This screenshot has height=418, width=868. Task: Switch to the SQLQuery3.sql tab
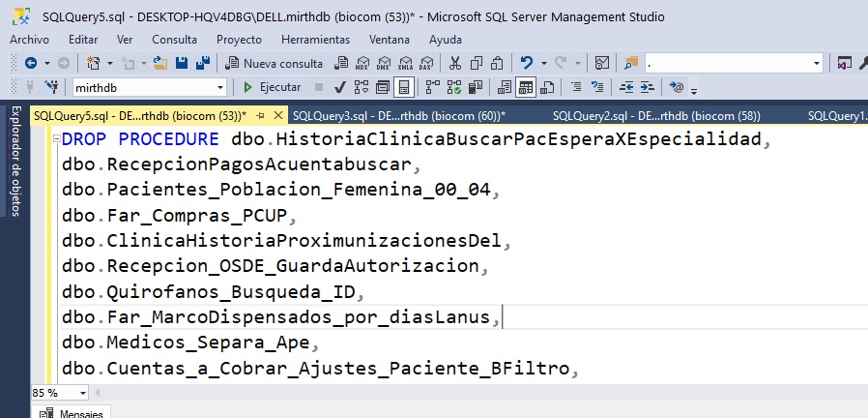point(398,116)
